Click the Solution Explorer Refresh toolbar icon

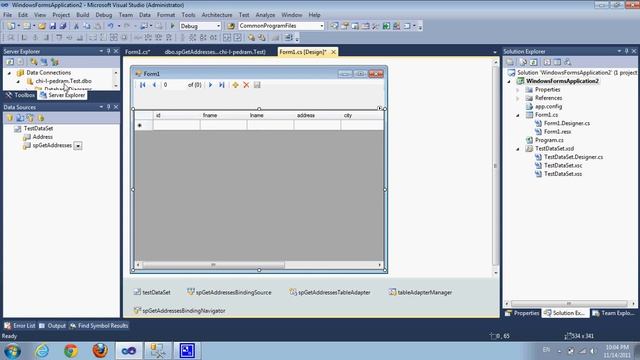pyautogui.click(x=534, y=62)
